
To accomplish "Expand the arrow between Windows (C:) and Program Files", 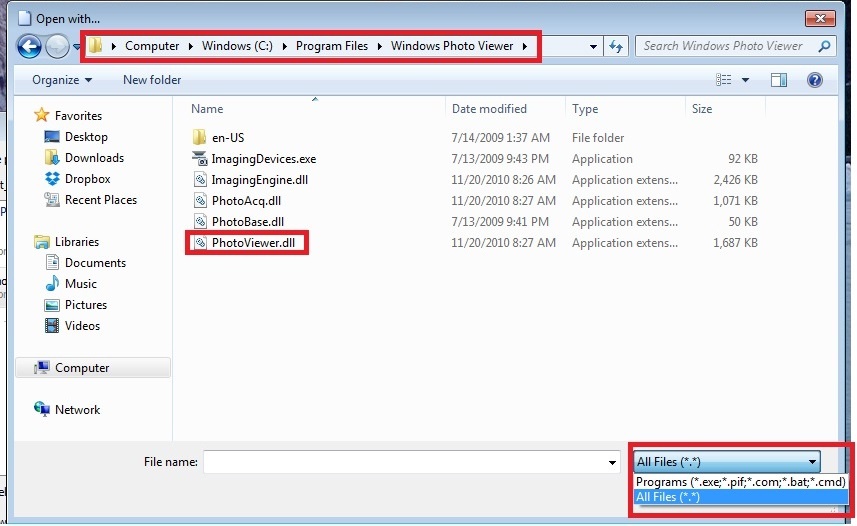I will (x=285, y=46).
